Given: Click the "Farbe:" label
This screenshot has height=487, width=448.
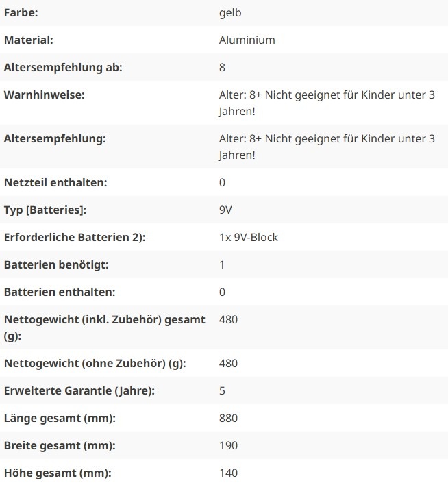Looking at the screenshot, I should point(21,12).
